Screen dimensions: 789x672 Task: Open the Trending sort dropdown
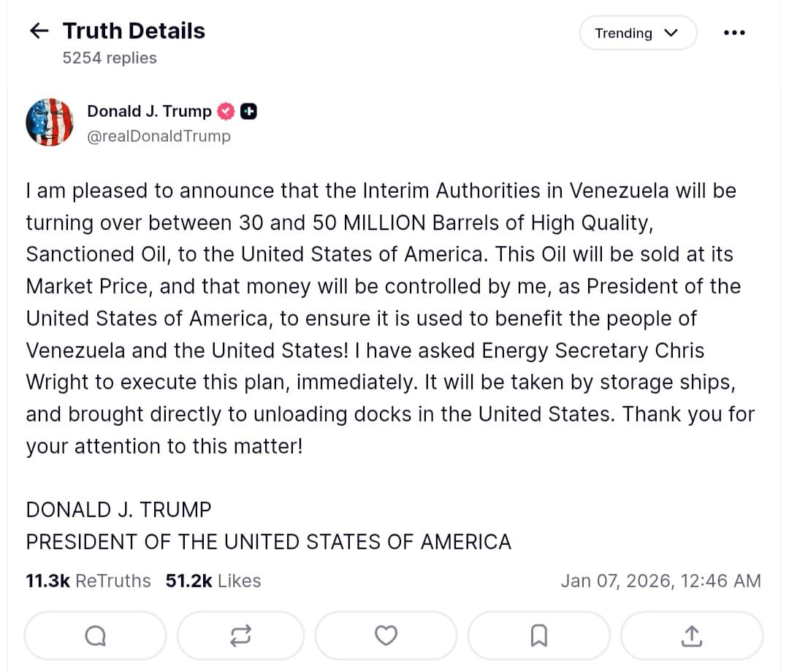coord(637,33)
